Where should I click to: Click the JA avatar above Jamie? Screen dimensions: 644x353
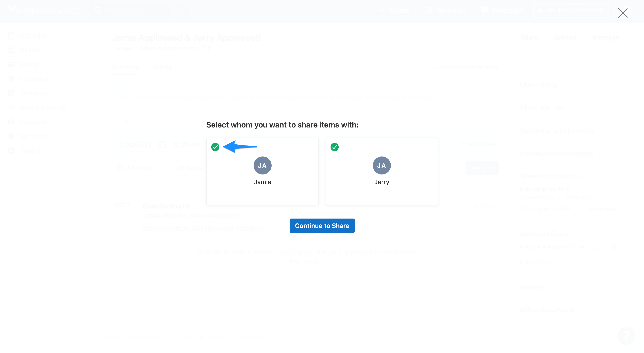(263, 165)
